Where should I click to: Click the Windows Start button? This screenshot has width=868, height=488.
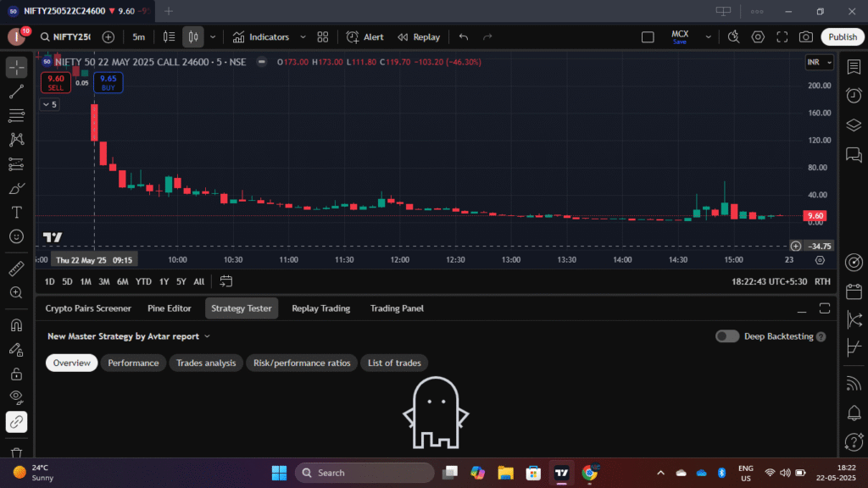[x=279, y=473]
